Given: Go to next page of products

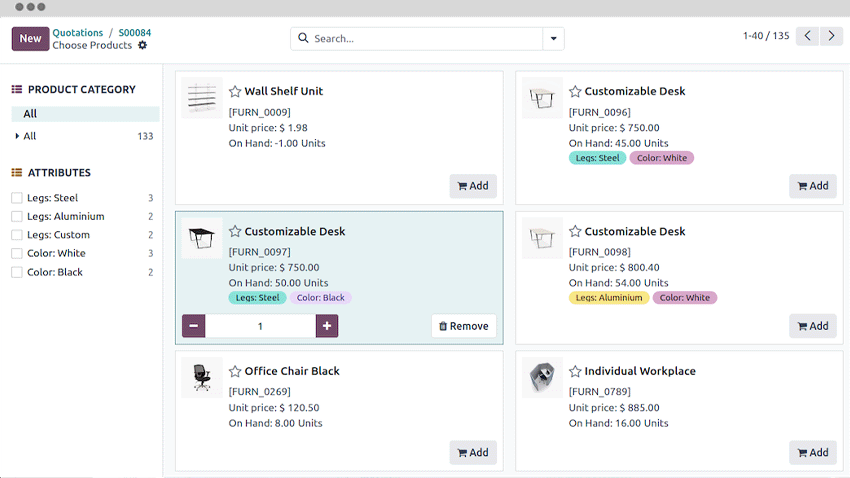Looking at the screenshot, I should 832,36.
